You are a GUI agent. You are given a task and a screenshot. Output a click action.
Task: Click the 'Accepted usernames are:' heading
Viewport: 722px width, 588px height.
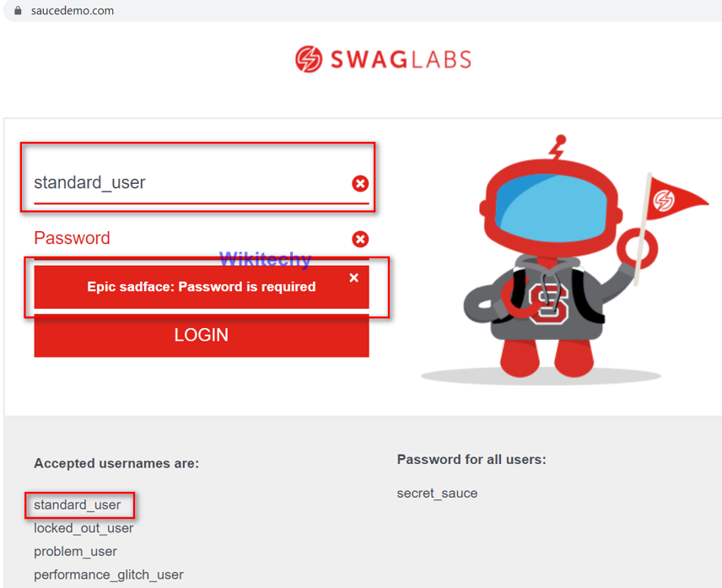(x=116, y=463)
